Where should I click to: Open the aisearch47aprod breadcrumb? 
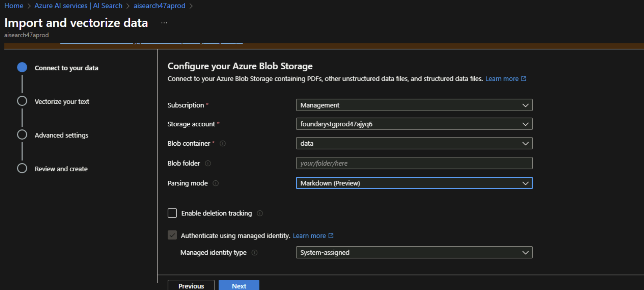click(x=159, y=6)
